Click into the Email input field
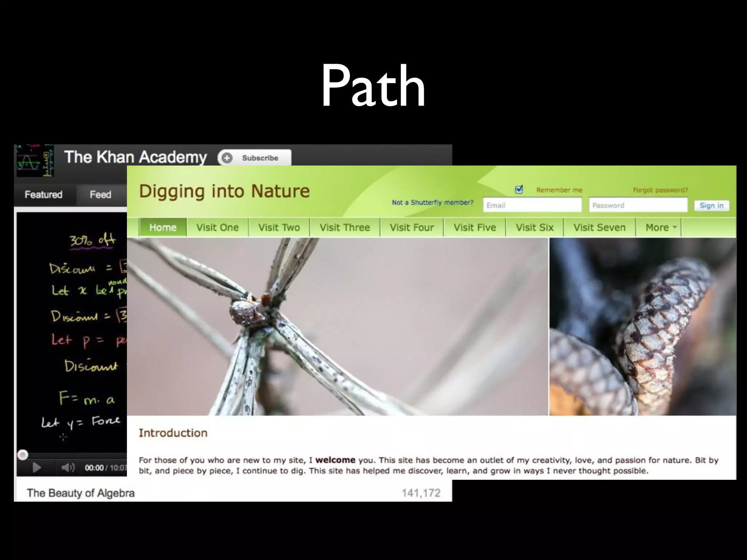The width and height of the screenshot is (747, 560). pos(532,205)
